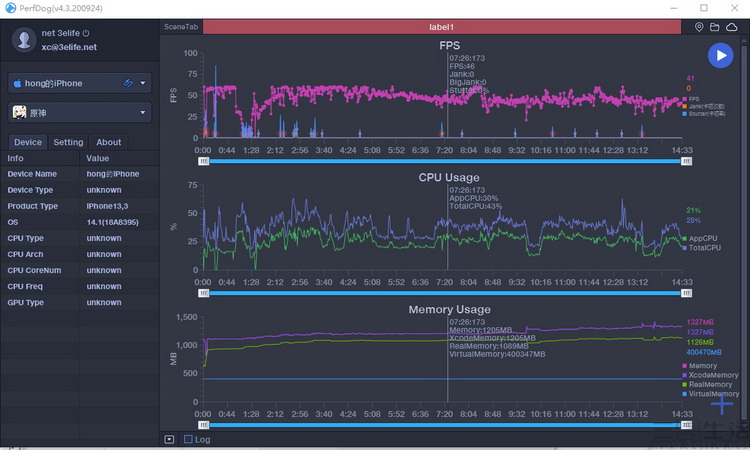Toggle the Stutter legend entry in the FPS chart

(x=704, y=114)
